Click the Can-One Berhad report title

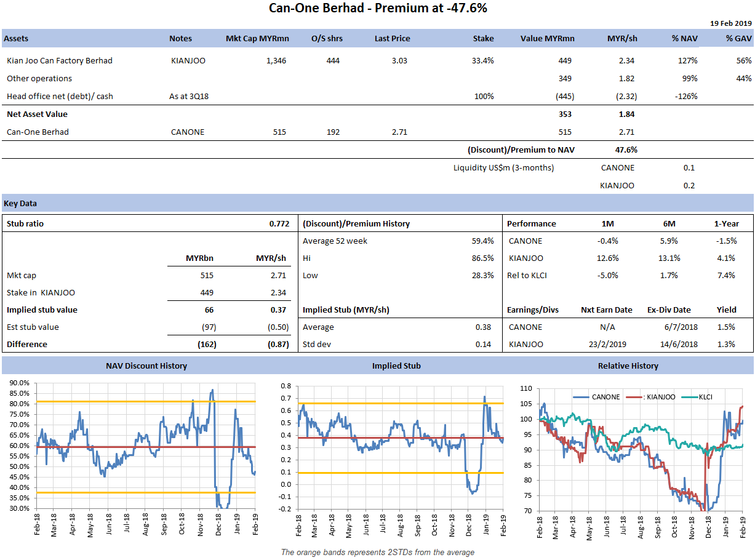378,9
